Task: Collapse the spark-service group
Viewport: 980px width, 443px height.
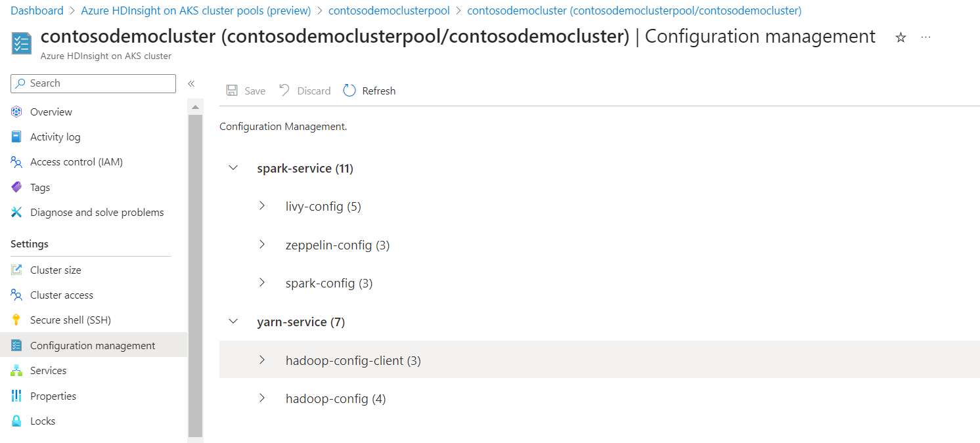Action: 233,168
